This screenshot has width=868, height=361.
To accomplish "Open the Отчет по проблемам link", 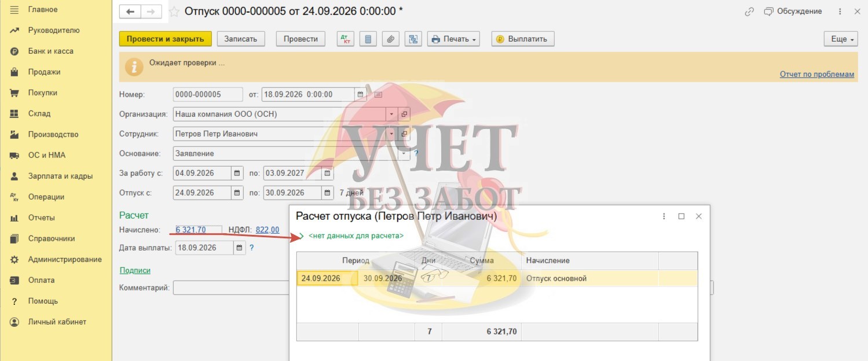I will (816, 74).
